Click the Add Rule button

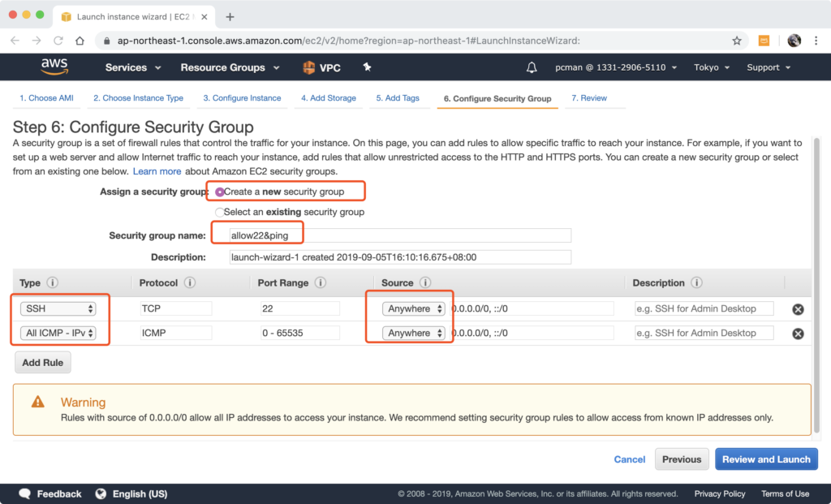pyautogui.click(x=42, y=363)
